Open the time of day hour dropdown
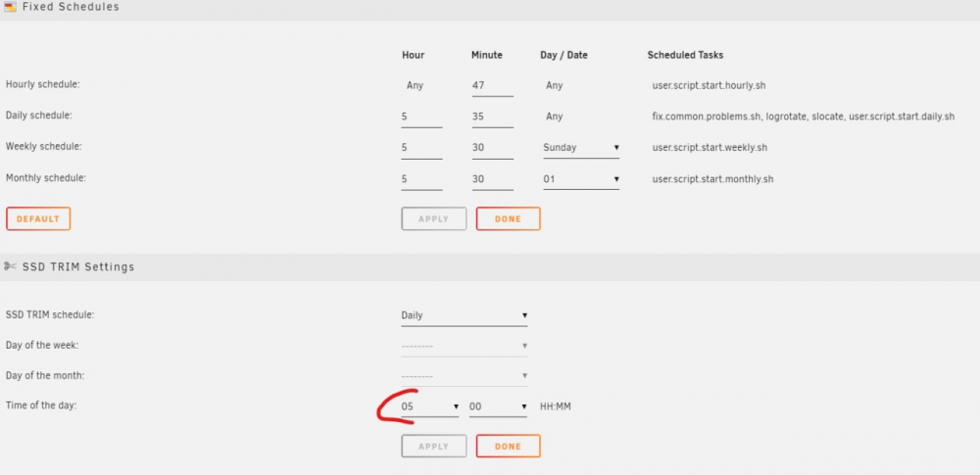This screenshot has height=475, width=980. 430,406
